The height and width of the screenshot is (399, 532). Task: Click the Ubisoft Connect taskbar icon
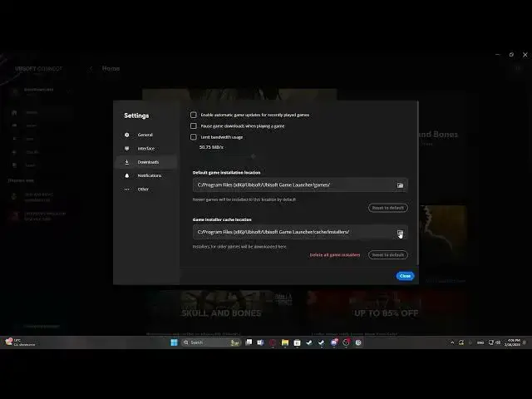point(358,342)
